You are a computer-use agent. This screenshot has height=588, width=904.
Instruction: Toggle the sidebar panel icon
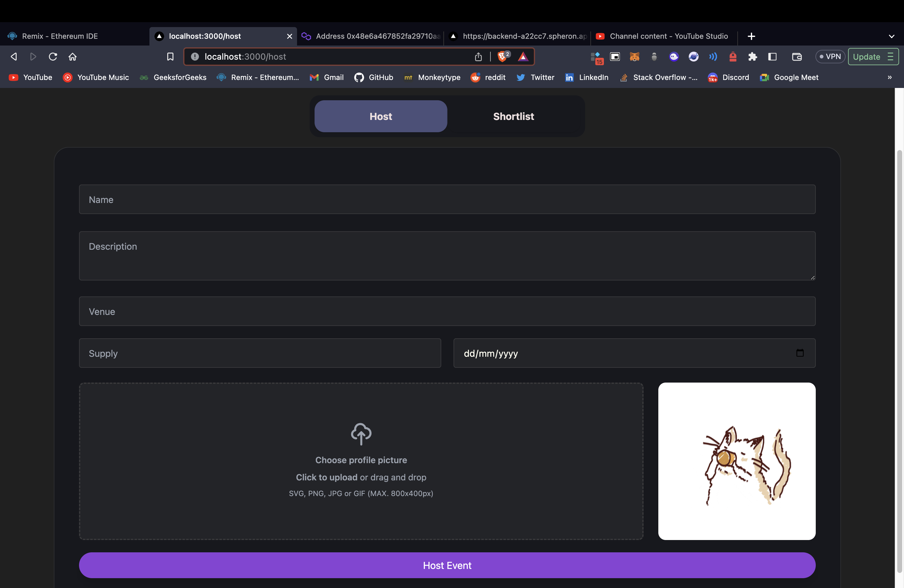(772, 57)
